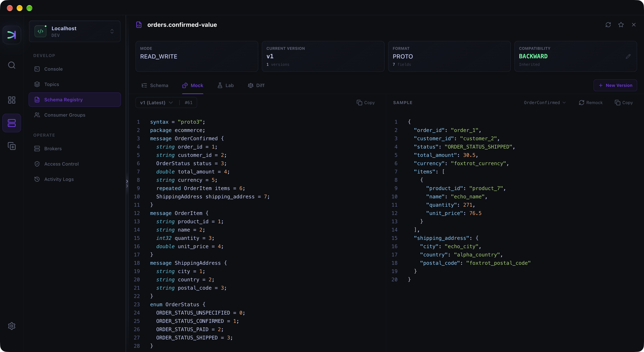Click the current version v1 card
The image size is (644, 352).
pos(323,56)
